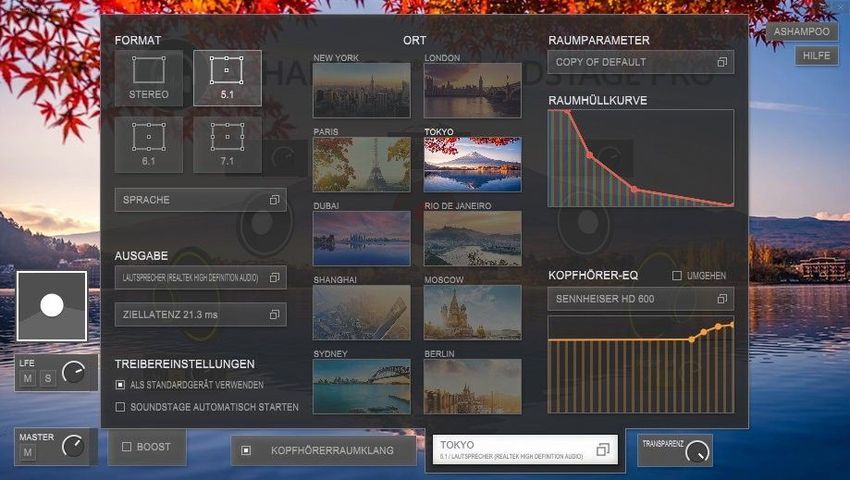The image size is (850, 480).
Task: Expand the Ziellatenz 21.3 ms dropdown
Action: click(200, 314)
